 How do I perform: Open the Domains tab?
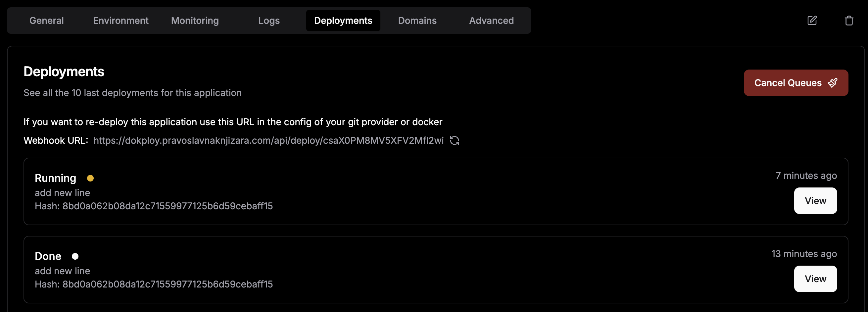coord(417,21)
